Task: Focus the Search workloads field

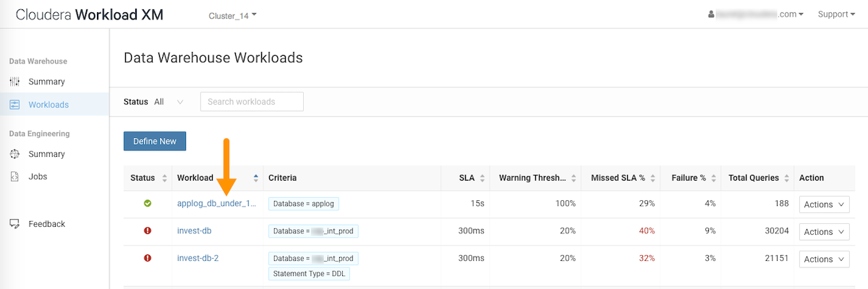Action: click(x=252, y=102)
